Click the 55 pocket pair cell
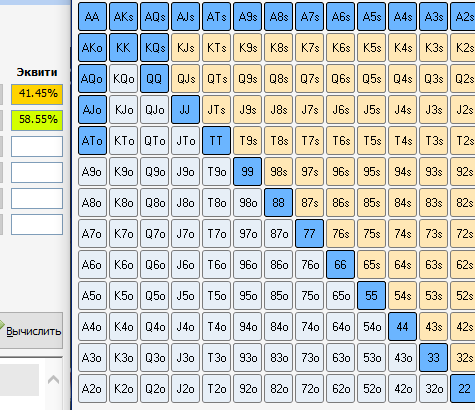Viewport: 475px width, 410px height. (x=371, y=295)
